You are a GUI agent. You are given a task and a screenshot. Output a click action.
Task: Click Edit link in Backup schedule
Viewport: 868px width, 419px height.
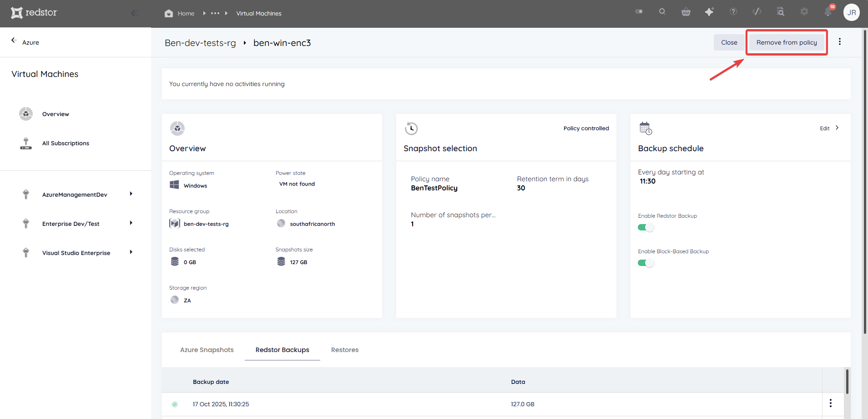(824, 128)
